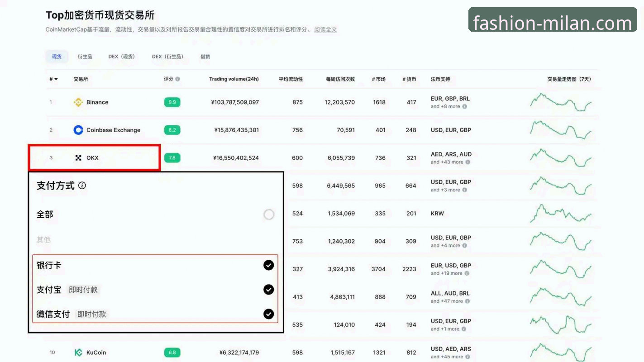
Task: Open the DEX（现货） tab
Action: pos(122,57)
